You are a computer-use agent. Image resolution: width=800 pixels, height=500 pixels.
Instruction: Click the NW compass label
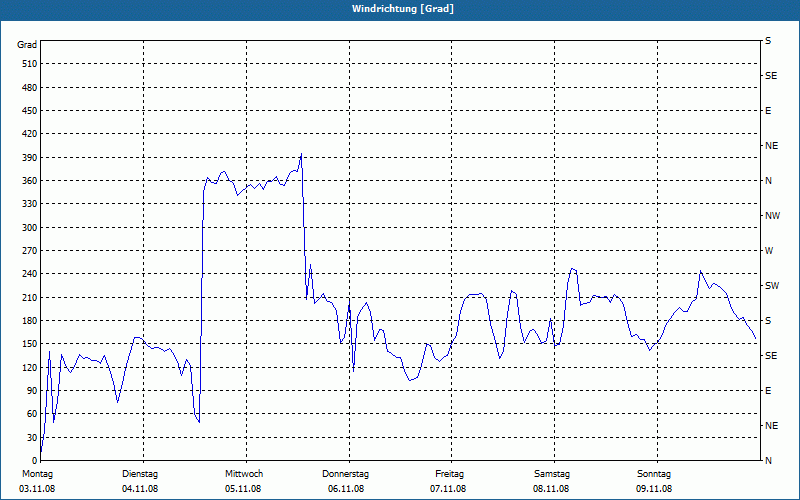click(772, 216)
